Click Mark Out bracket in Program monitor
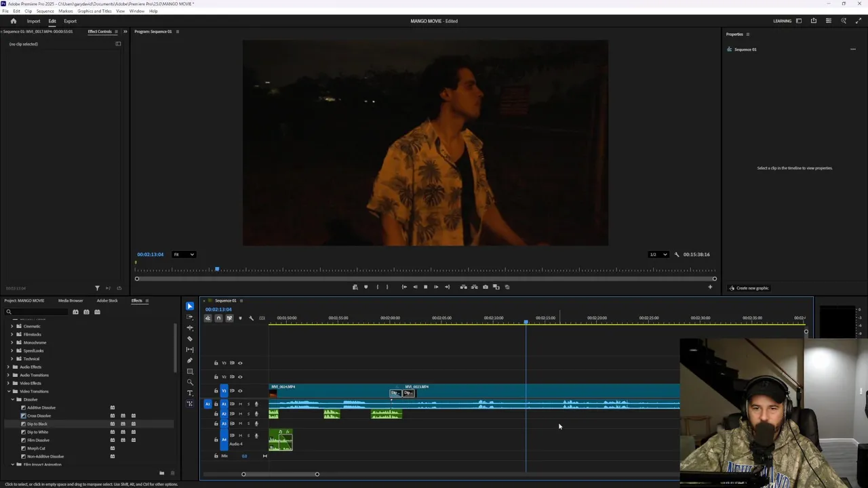868x488 pixels. pos(387,287)
